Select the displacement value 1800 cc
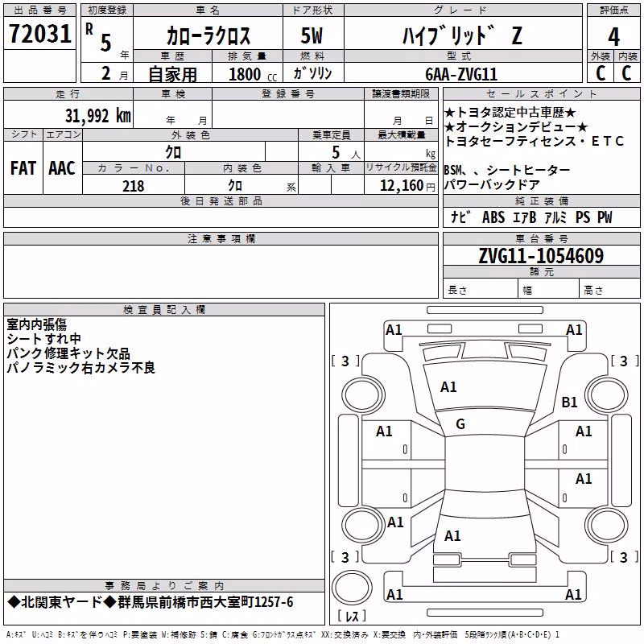 click(x=253, y=74)
